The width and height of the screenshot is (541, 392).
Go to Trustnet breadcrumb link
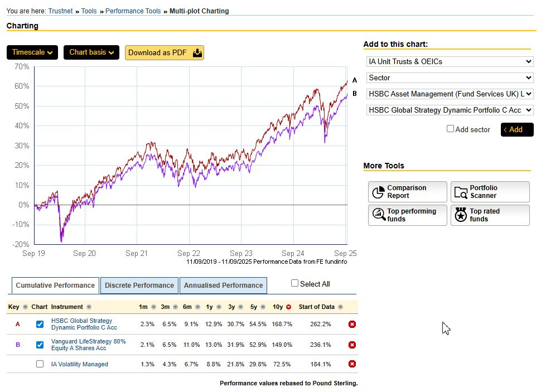coord(60,11)
